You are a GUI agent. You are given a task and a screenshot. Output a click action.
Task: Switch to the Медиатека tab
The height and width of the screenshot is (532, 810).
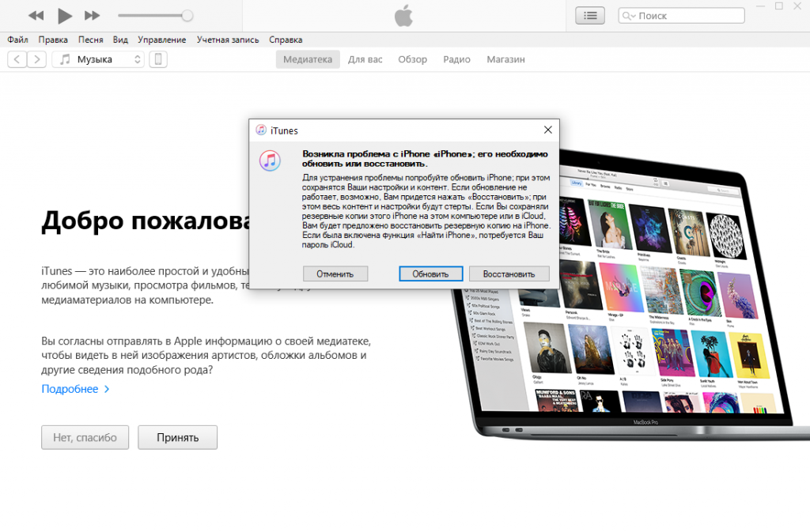pos(308,59)
